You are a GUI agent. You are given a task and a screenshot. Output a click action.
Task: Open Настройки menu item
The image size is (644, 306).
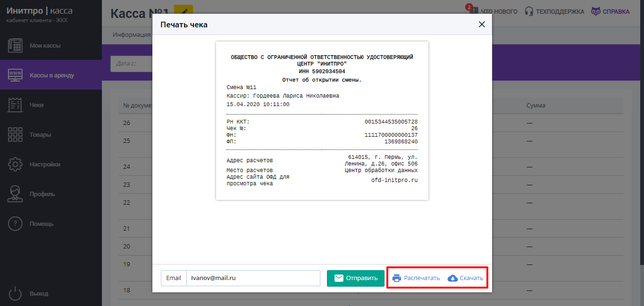pyautogui.click(x=51, y=164)
